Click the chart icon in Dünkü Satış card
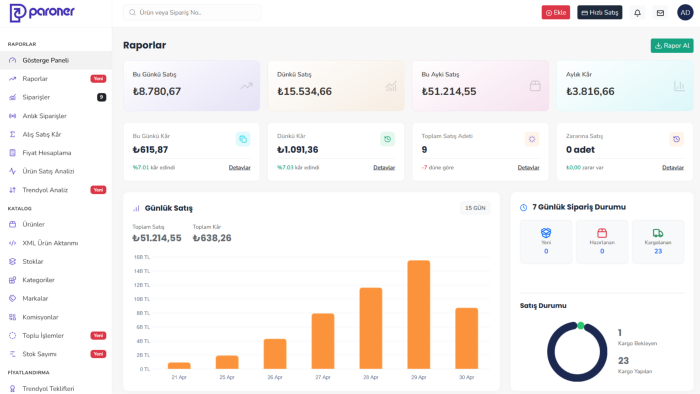The height and width of the screenshot is (394, 700). point(391,86)
